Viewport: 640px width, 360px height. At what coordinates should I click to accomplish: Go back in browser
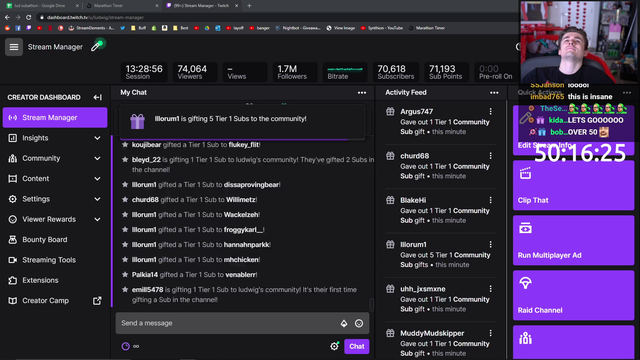7,18
